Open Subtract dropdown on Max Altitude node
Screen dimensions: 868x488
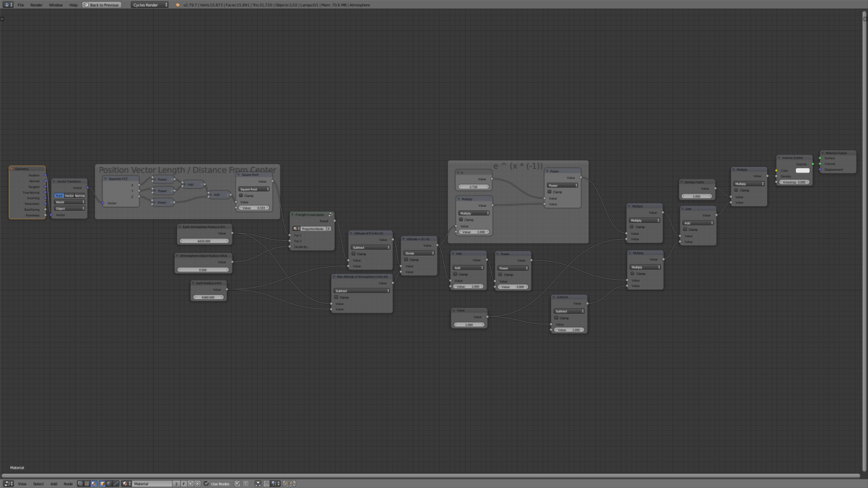[x=362, y=290]
